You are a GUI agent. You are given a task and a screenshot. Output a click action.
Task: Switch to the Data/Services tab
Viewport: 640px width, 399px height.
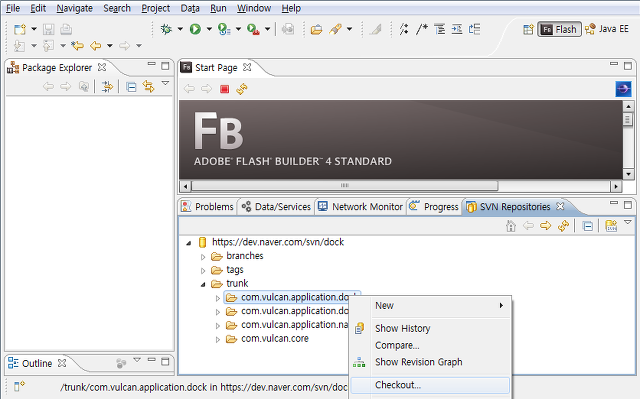coord(276,207)
